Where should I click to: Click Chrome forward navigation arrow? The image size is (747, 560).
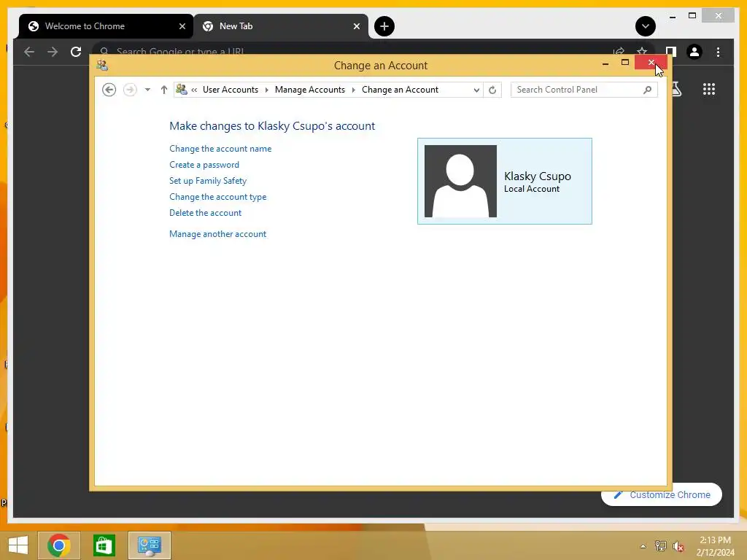53,52
